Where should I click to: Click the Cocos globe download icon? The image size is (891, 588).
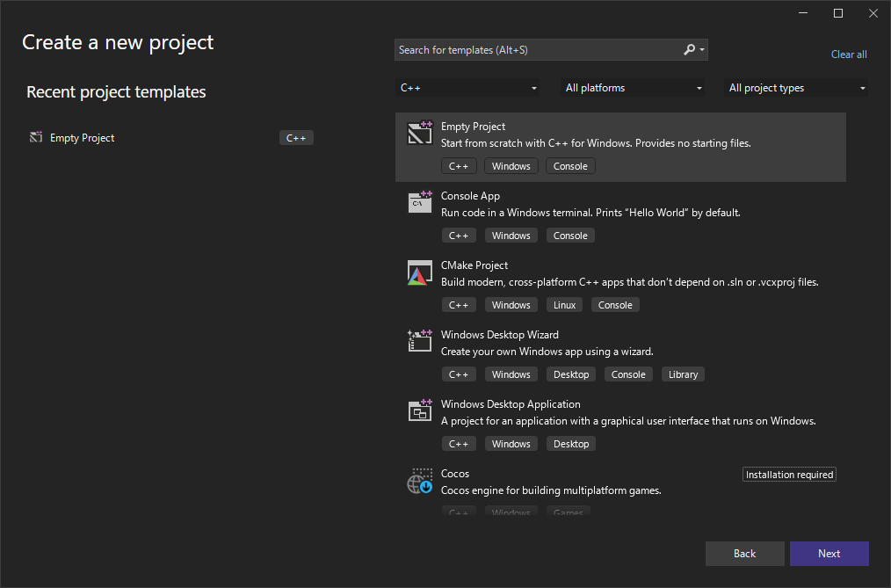point(420,481)
